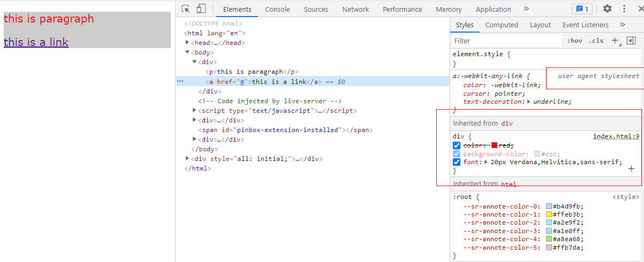Select the Event Listeners pane tab
This screenshot has width=644, height=262.
(585, 25)
